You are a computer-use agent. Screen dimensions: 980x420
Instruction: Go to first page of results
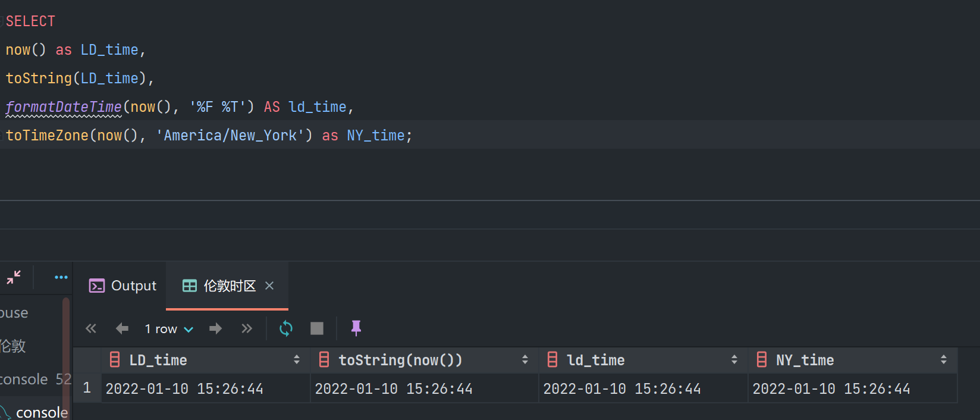tap(91, 328)
